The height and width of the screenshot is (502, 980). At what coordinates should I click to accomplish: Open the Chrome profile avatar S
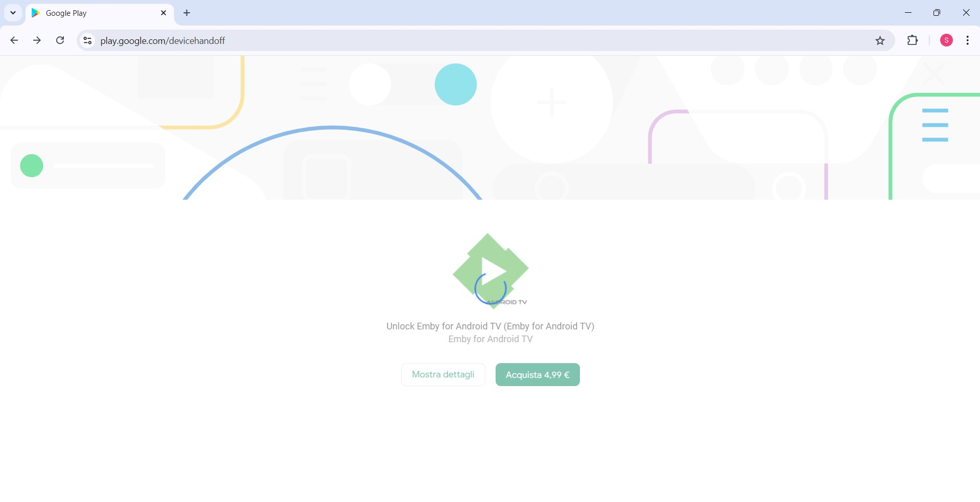tap(946, 40)
